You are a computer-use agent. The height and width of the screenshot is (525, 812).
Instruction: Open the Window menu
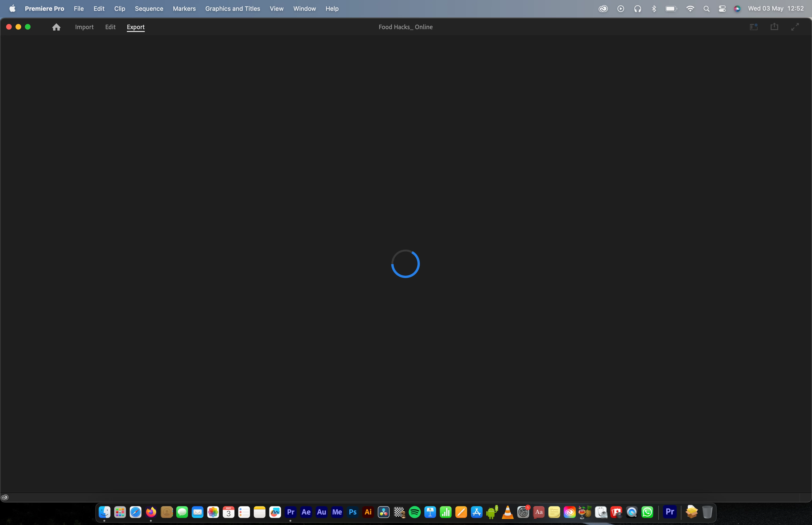pyautogui.click(x=304, y=8)
